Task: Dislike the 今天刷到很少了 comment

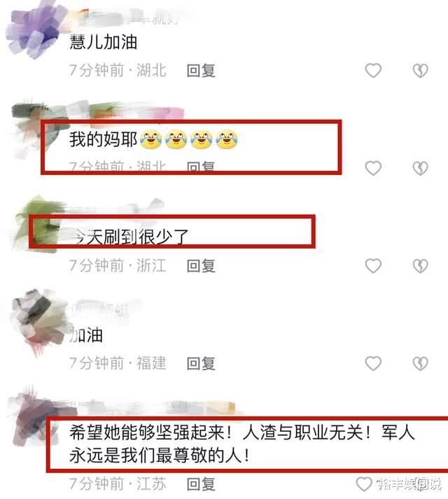Action: 420,266
